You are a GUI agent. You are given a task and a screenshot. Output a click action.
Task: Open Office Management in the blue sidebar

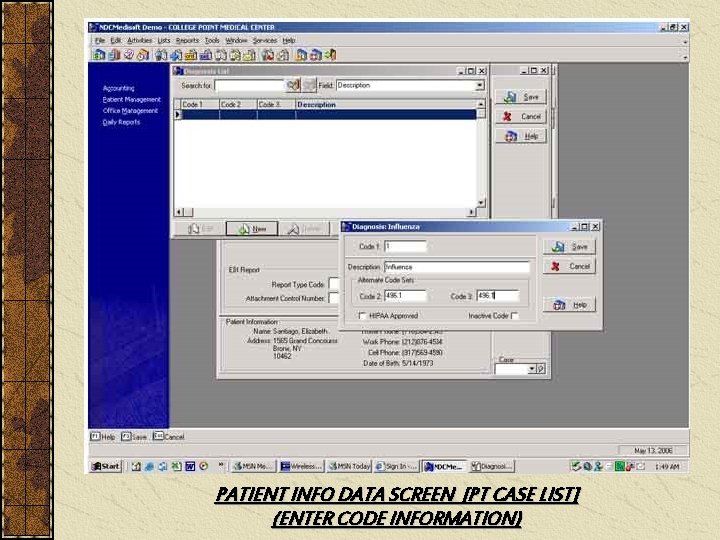(x=130, y=111)
